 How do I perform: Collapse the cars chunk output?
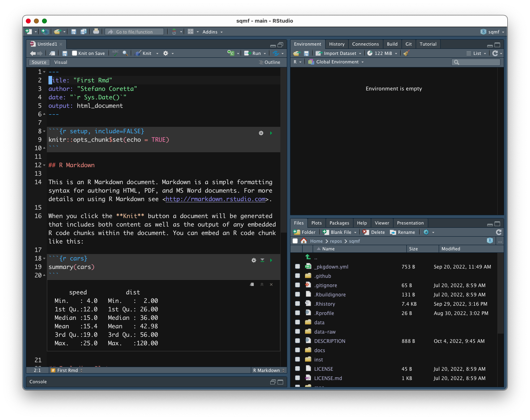[262, 284]
